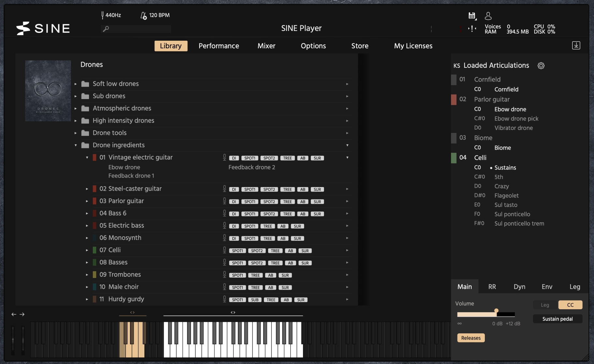
Task: Expand the 09 Trombones instrument
Action: click(x=87, y=275)
